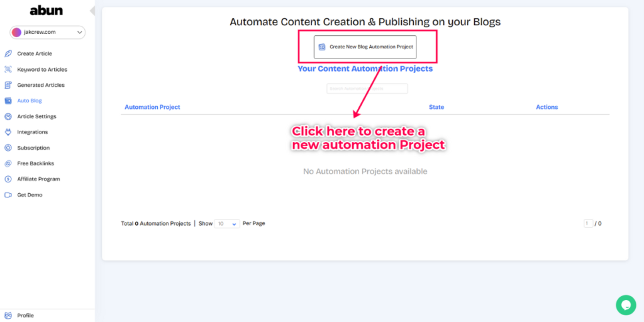
Task: Click the Actions column header
Action: pyautogui.click(x=547, y=107)
